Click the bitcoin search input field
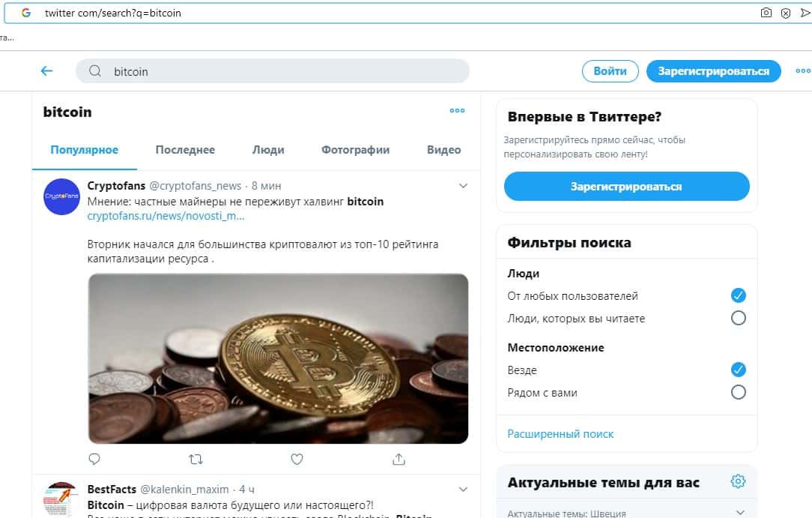Image resolution: width=812 pixels, height=518 pixels. pyautogui.click(x=285, y=71)
